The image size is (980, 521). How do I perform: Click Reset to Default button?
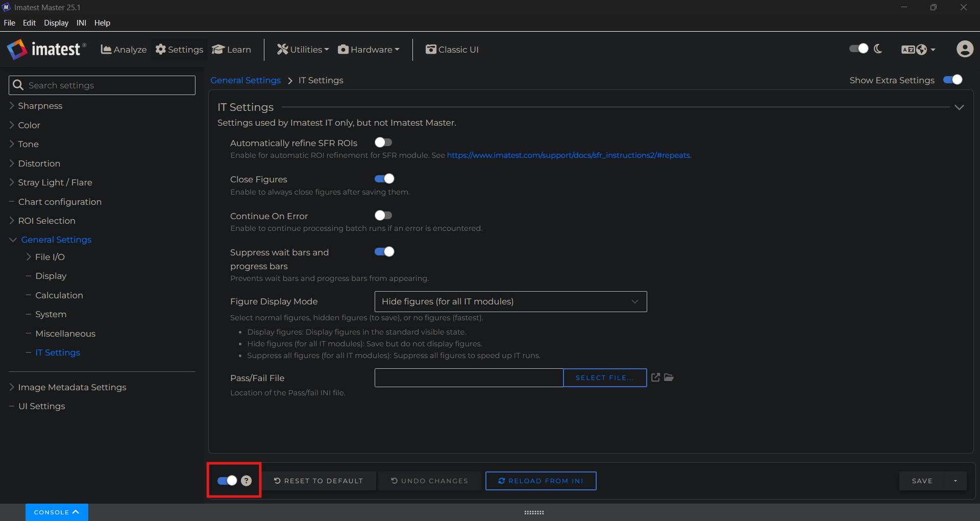[x=318, y=481]
